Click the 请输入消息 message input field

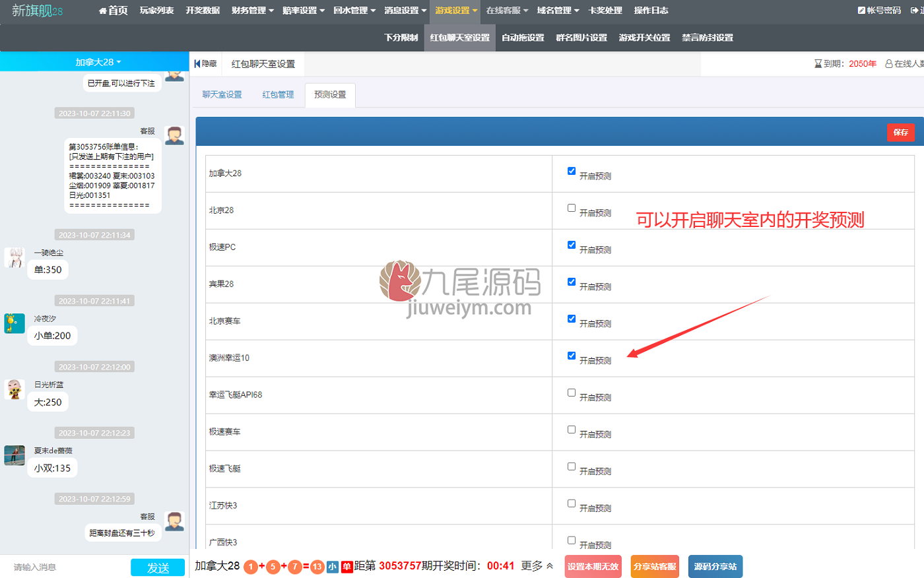[x=66, y=567]
